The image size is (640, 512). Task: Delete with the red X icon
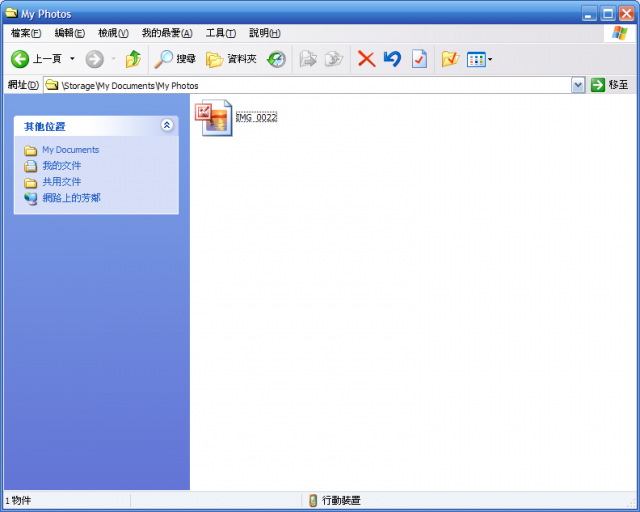pos(366,59)
